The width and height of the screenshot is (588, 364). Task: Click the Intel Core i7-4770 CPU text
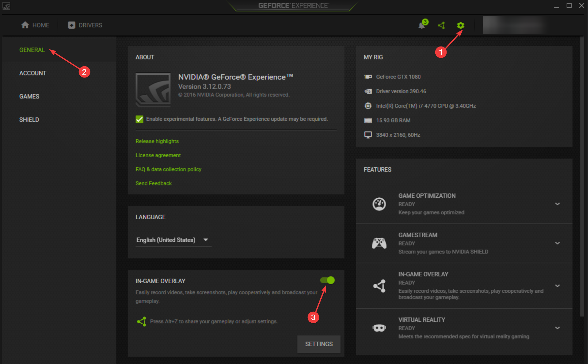tap(426, 106)
